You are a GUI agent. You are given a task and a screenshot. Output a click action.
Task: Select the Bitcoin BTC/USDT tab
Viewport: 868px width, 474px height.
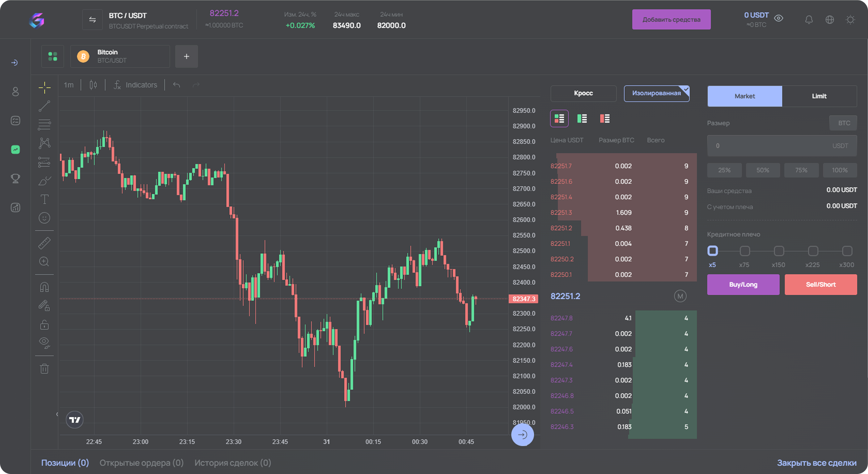tap(120, 56)
